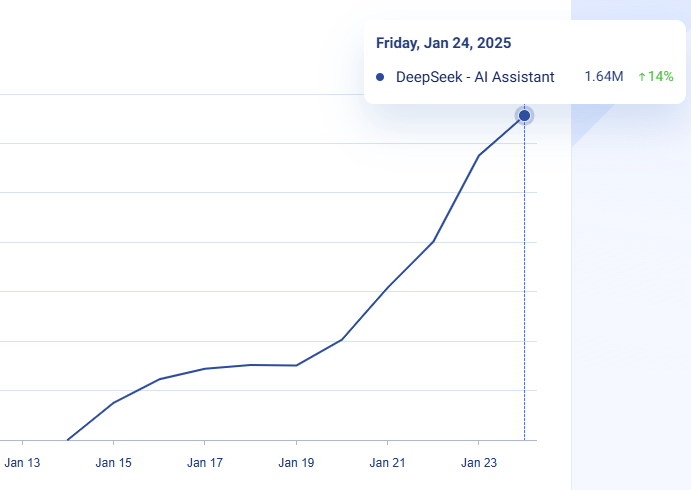This screenshot has height=490, width=691.
Task: Click the Jan 13 axis label
Action: click(x=22, y=463)
